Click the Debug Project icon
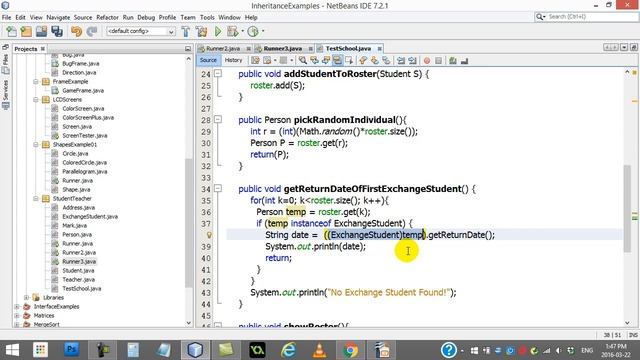The width and height of the screenshot is (640, 360). click(232, 31)
